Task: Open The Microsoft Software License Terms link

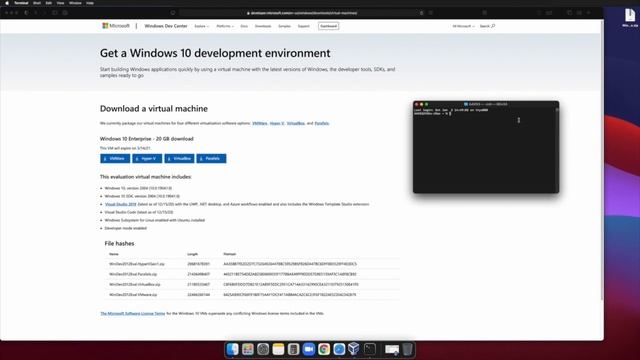Action: pos(133,313)
